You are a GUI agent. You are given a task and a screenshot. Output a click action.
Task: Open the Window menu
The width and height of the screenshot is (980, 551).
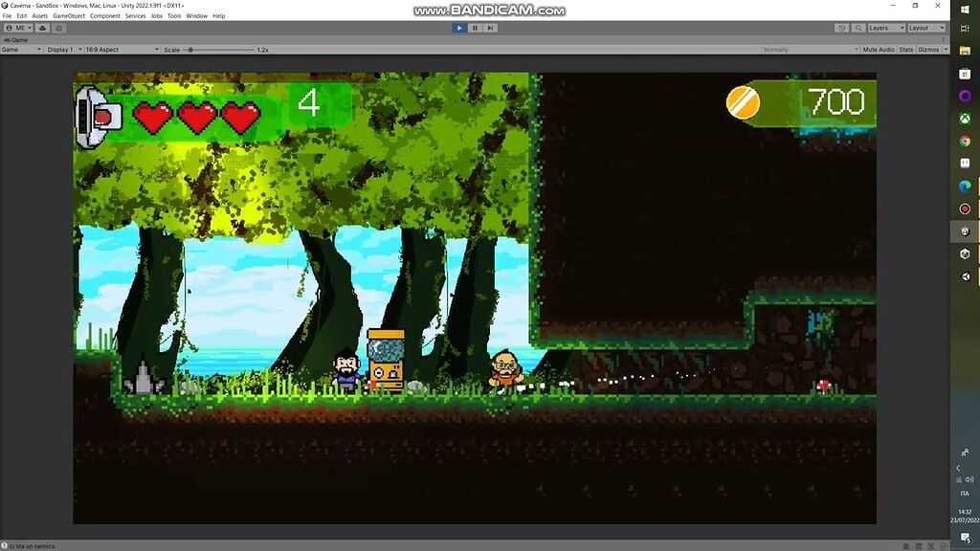point(197,15)
